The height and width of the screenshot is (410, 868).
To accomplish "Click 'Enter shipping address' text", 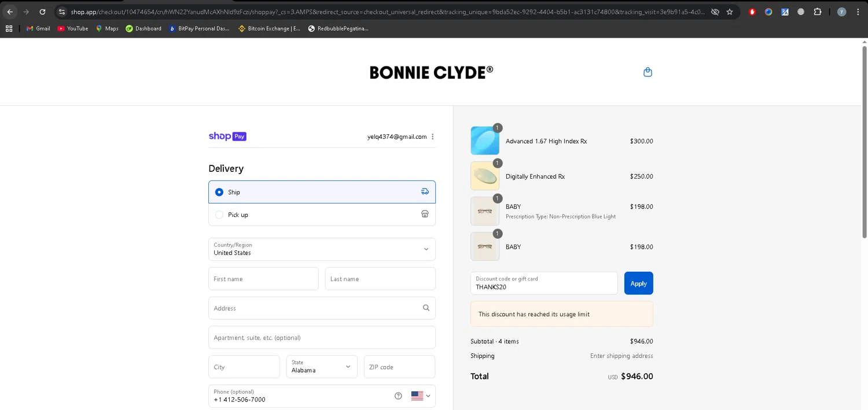I will tap(621, 356).
